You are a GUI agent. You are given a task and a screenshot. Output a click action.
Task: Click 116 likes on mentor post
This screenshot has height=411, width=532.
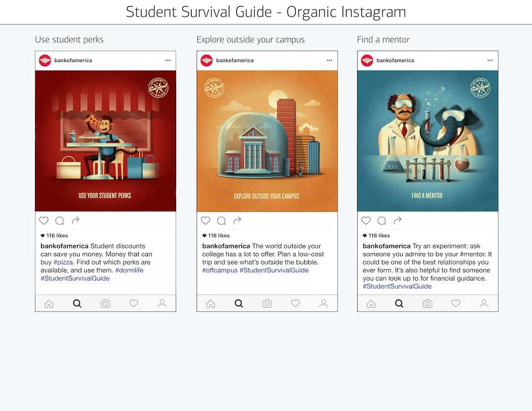point(376,235)
